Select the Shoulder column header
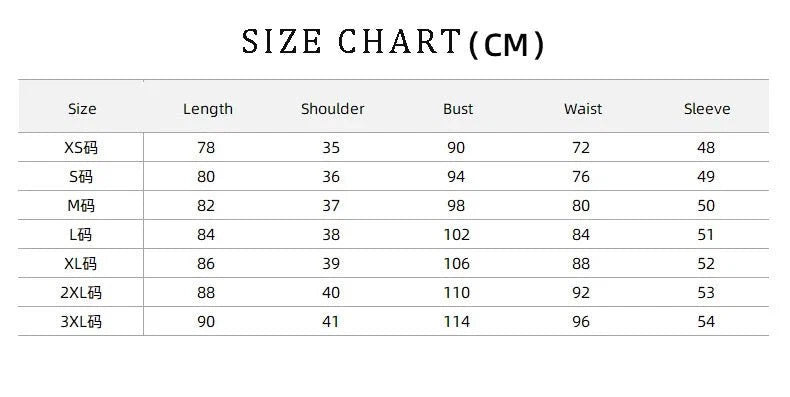Viewport: 790px width, 397px height. [332, 109]
